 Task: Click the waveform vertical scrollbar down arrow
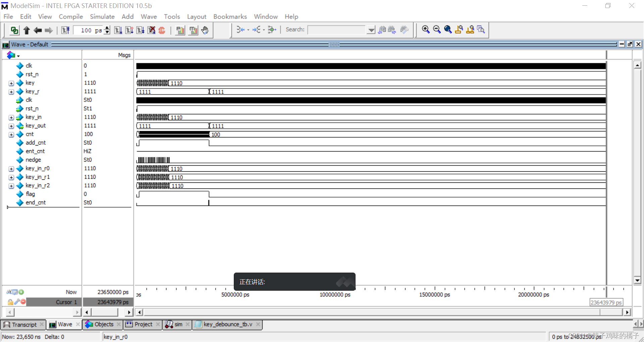[x=637, y=280]
